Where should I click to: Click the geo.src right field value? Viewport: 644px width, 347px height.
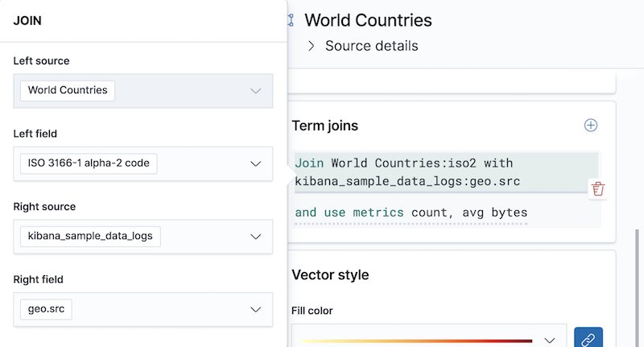pyautogui.click(x=46, y=309)
